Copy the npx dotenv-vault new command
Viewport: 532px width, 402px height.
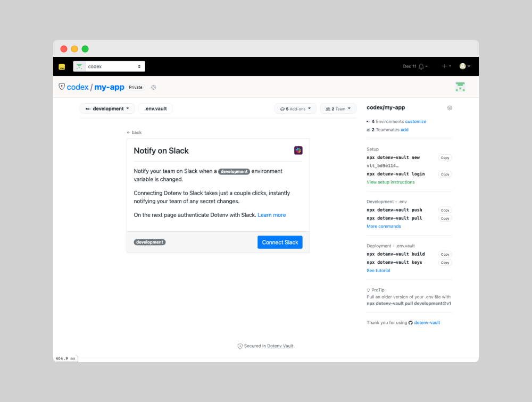point(445,158)
